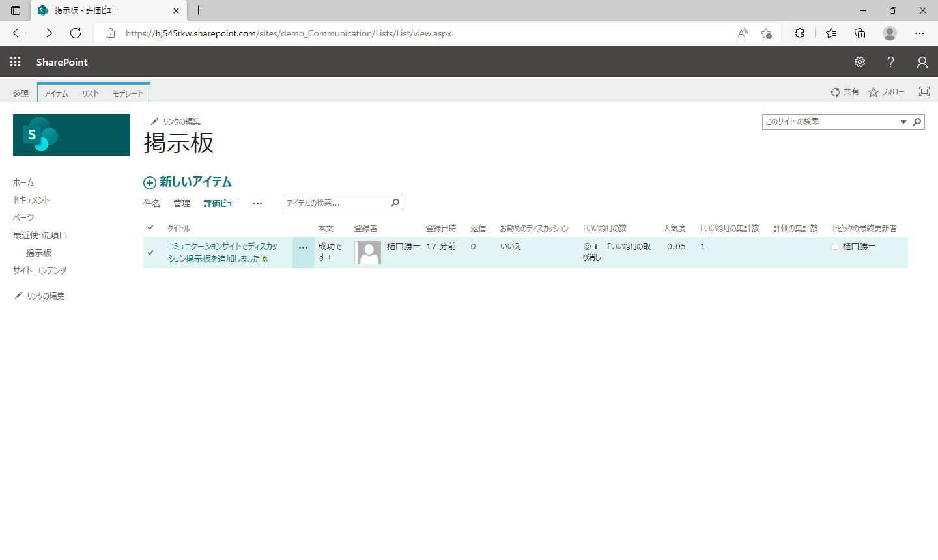Sort by the 返信 column header

(478, 229)
